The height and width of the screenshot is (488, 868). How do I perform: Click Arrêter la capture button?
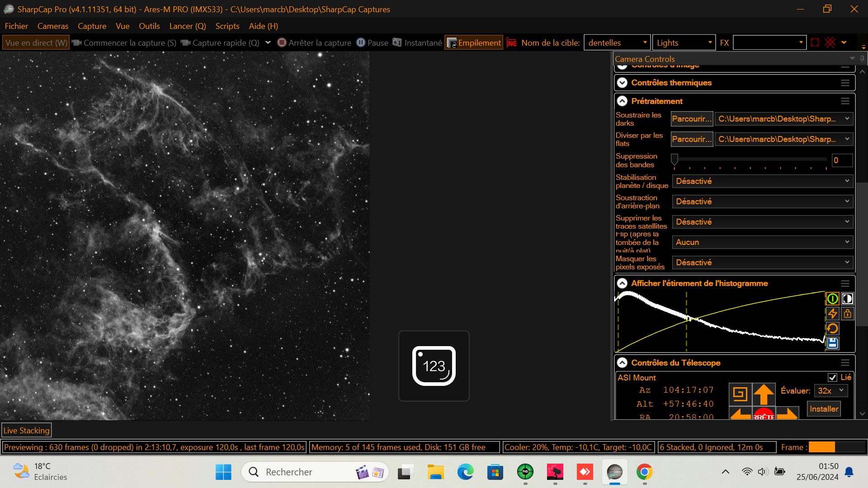314,42
